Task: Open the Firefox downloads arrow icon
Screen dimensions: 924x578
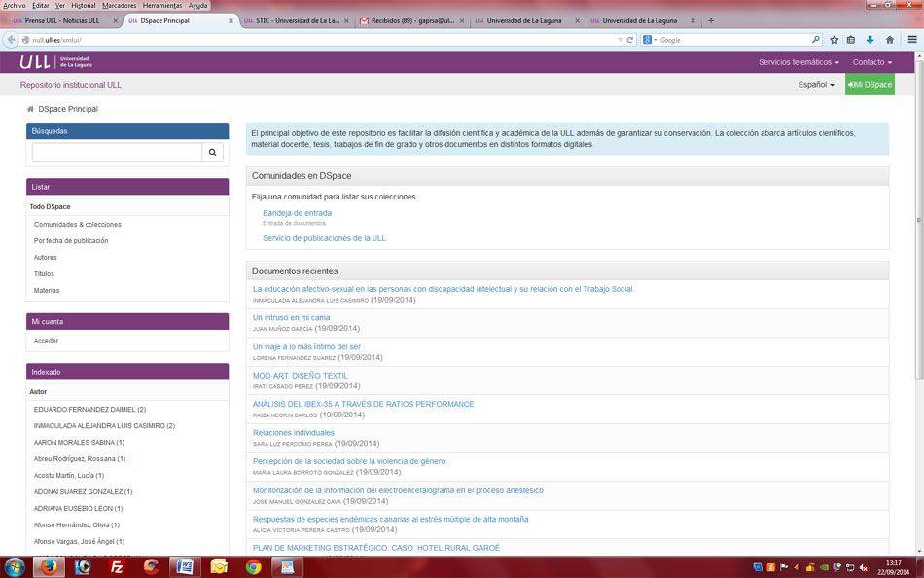Action: 870,40
